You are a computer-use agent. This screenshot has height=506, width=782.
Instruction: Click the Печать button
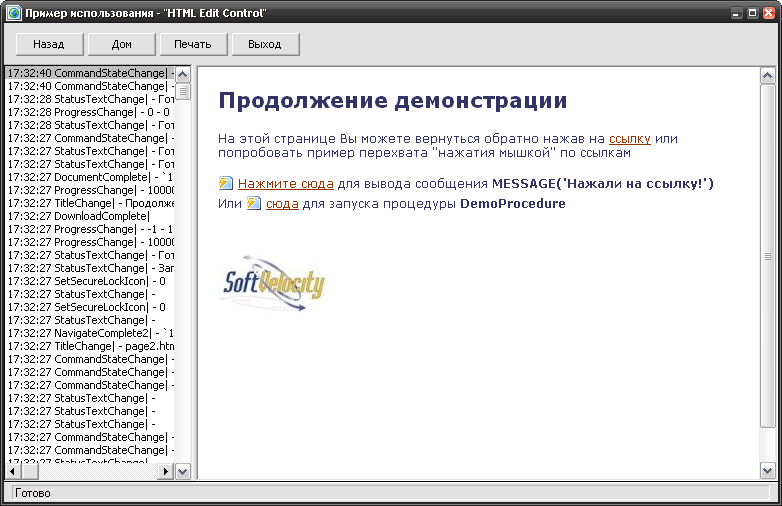click(x=193, y=44)
